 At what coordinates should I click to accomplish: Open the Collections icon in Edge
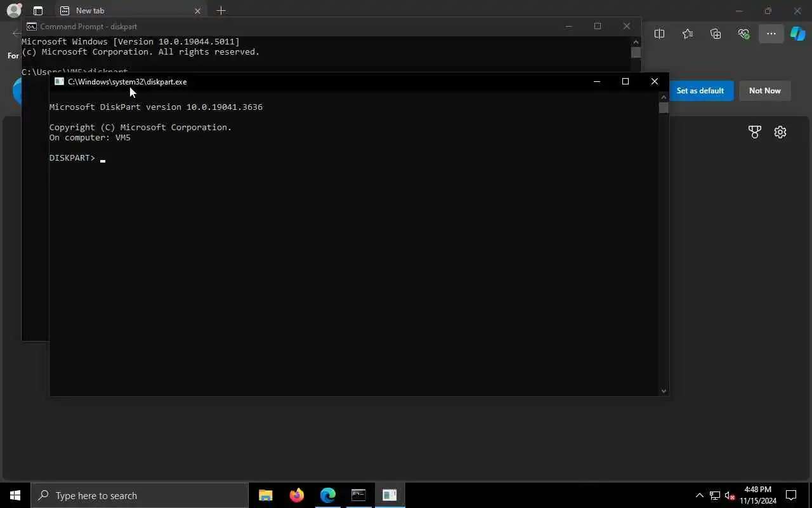tap(716, 34)
